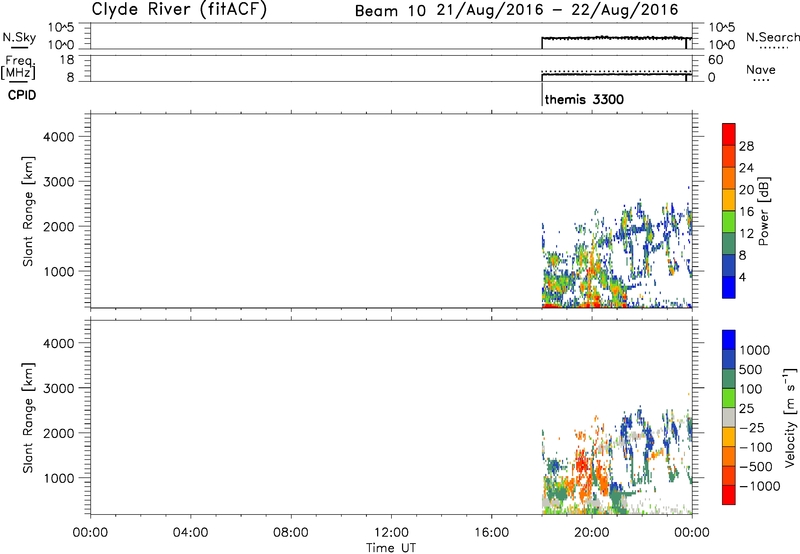Click the 'Beam 10' label
Viewport: 800px width, 554px height.
point(390,11)
